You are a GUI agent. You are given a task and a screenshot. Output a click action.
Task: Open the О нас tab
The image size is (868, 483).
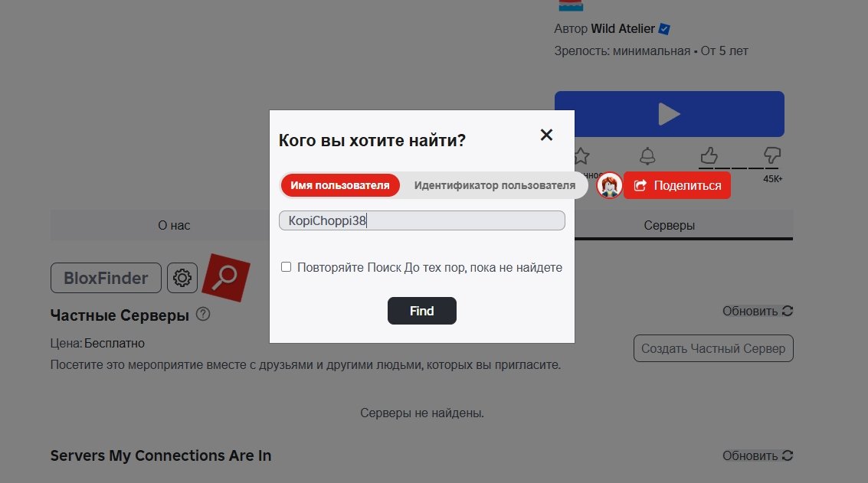coord(174,225)
